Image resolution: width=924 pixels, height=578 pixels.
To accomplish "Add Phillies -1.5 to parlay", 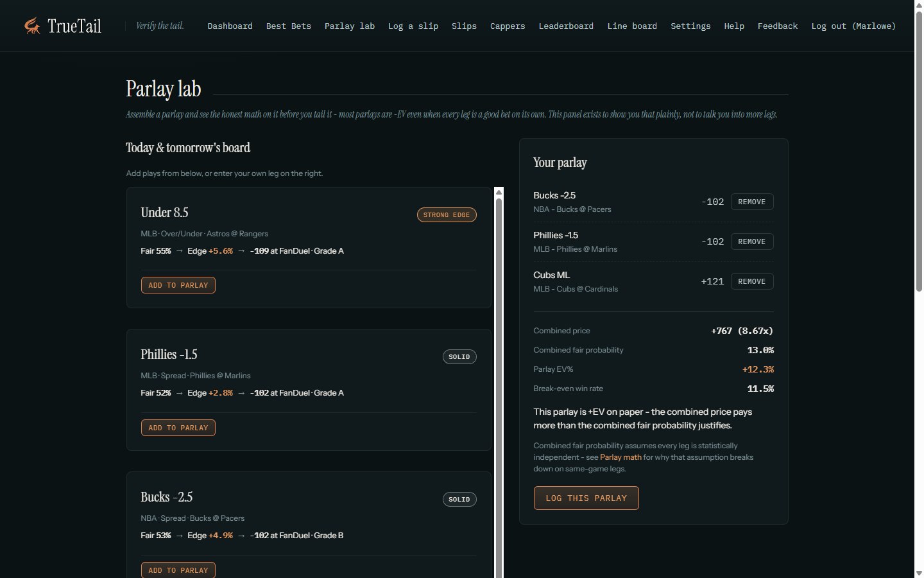I will tap(178, 428).
